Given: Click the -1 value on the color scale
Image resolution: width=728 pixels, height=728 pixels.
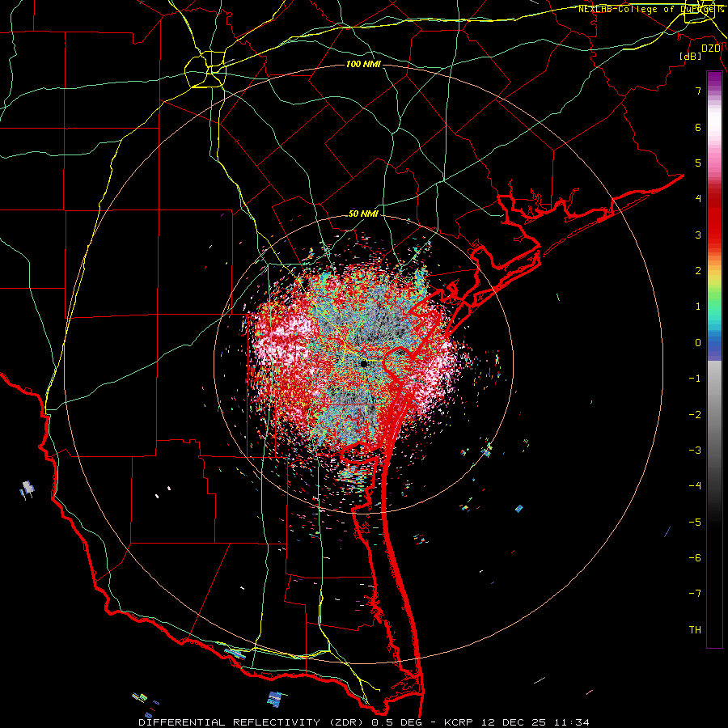Looking at the screenshot, I should (695, 379).
